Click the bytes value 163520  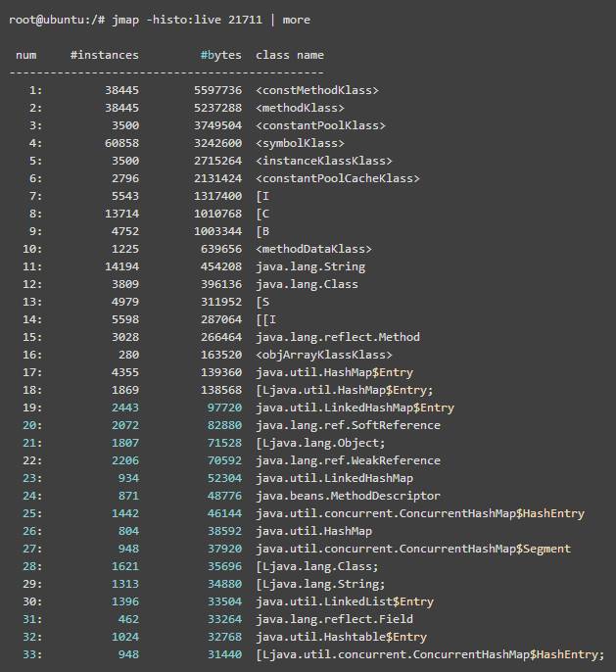221,355
